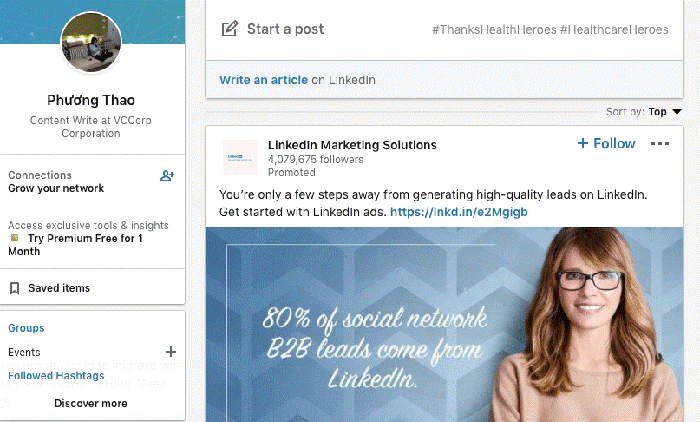
Task: Open the three-dot post options menu
Action: pos(660,143)
